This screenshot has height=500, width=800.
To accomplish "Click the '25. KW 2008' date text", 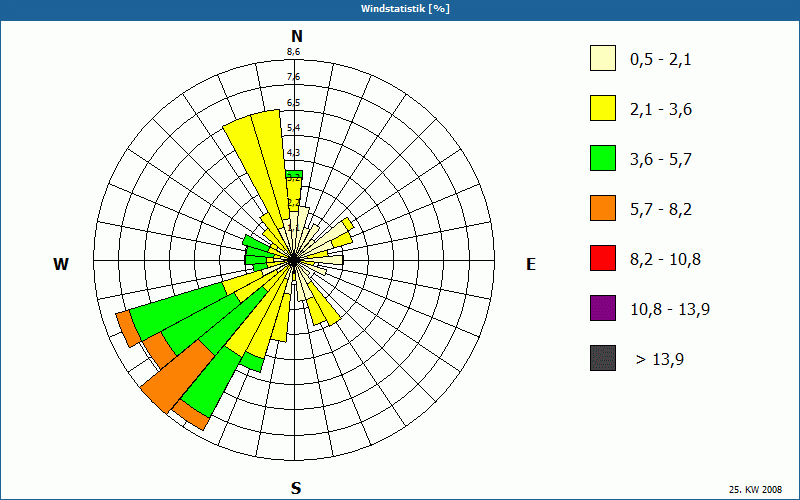I will (x=755, y=490).
